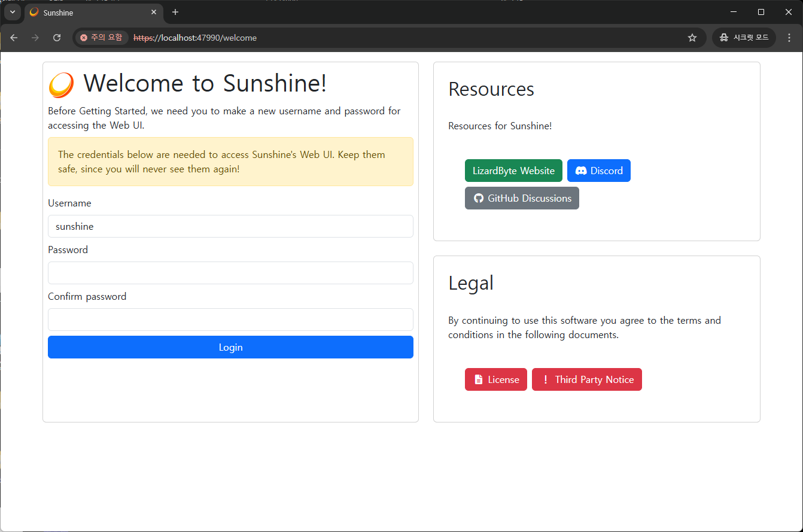Image resolution: width=803 pixels, height=532 pixels.
Task: Bookmark this page with the star icon
Action: click(692, 38)
